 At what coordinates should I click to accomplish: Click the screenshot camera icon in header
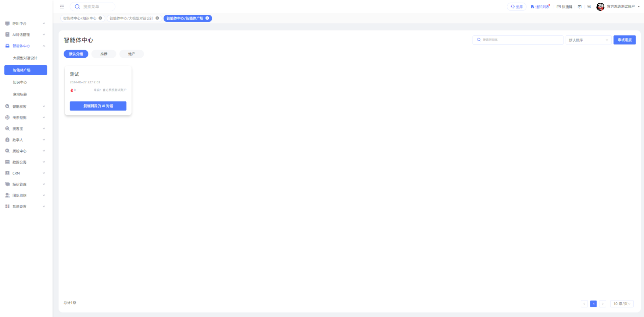coord(589,7)
